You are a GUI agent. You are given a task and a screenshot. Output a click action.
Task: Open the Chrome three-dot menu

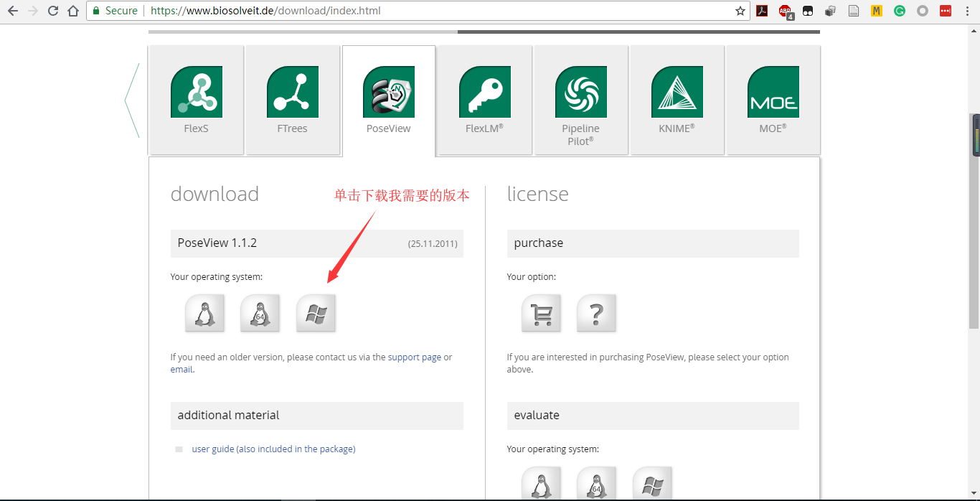(x=968, y=11)
